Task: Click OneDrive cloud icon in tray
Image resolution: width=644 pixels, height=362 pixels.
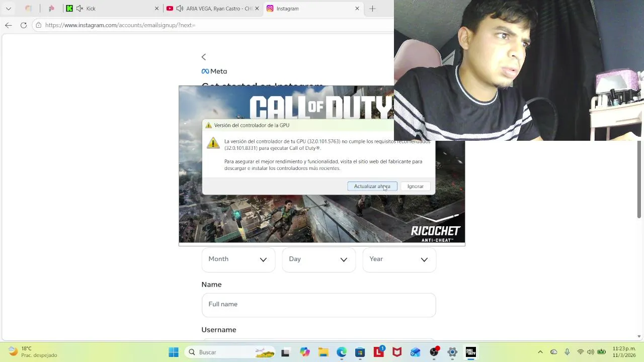Action: pyautogui.click(x=554, y=352)
